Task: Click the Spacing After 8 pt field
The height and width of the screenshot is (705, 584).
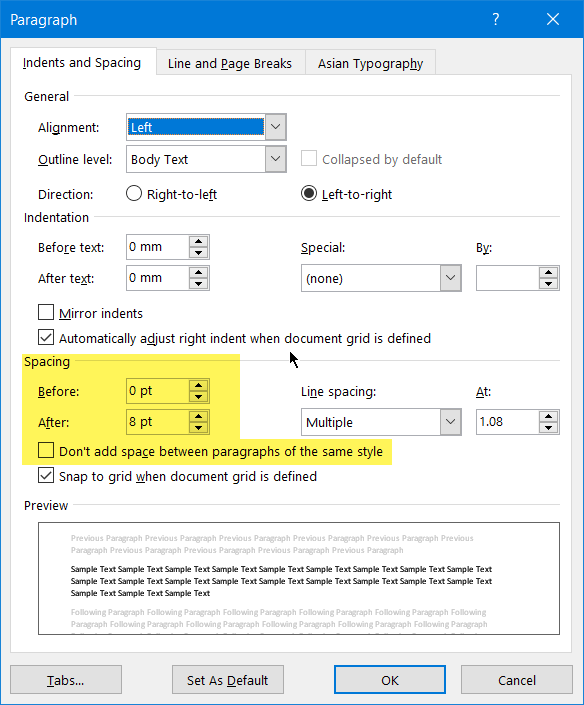Action: pos(157,422)
